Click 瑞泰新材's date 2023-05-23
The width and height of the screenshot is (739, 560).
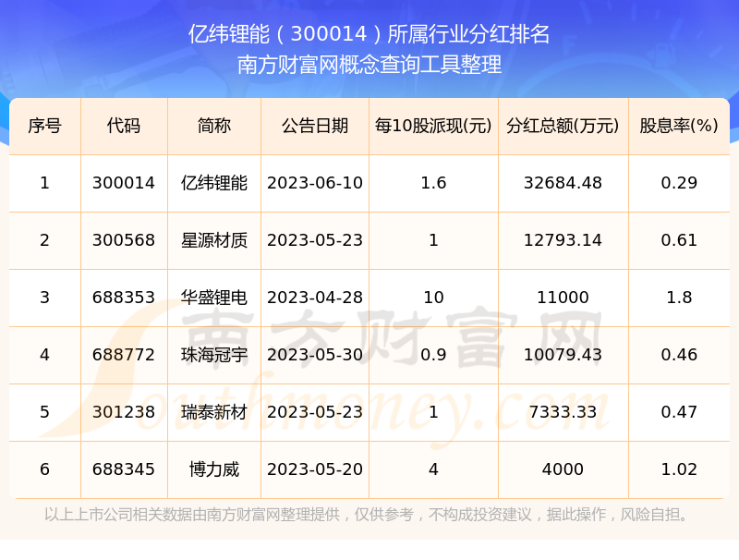point(315,412)
